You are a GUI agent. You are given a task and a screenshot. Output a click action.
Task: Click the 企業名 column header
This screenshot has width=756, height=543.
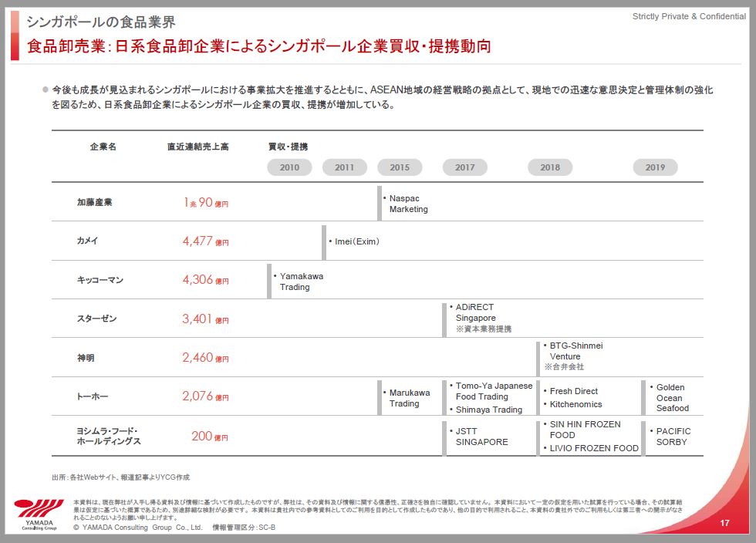coord(103,147)
